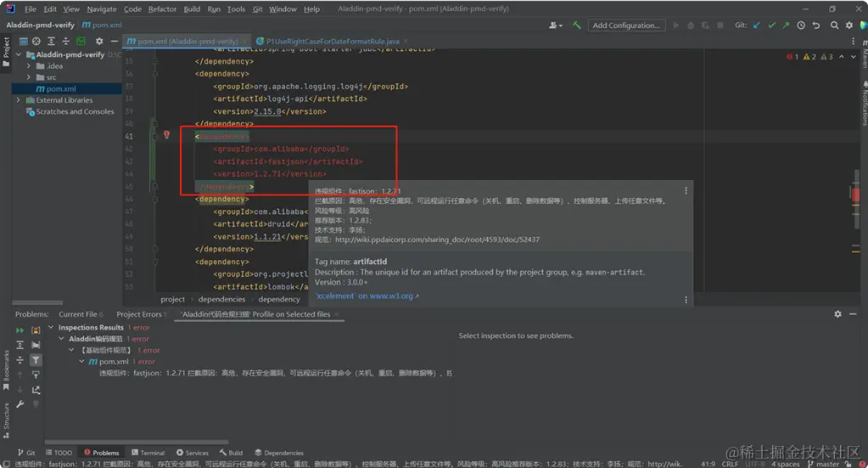Collapse pom.xml node in inspection results
This screenshot has width=868, height=468.
[82, 362]
